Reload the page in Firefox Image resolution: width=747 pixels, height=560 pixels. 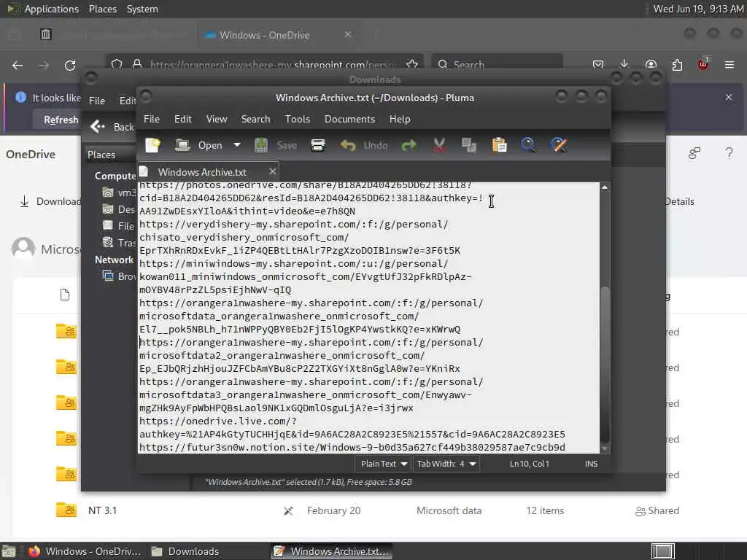70,65
